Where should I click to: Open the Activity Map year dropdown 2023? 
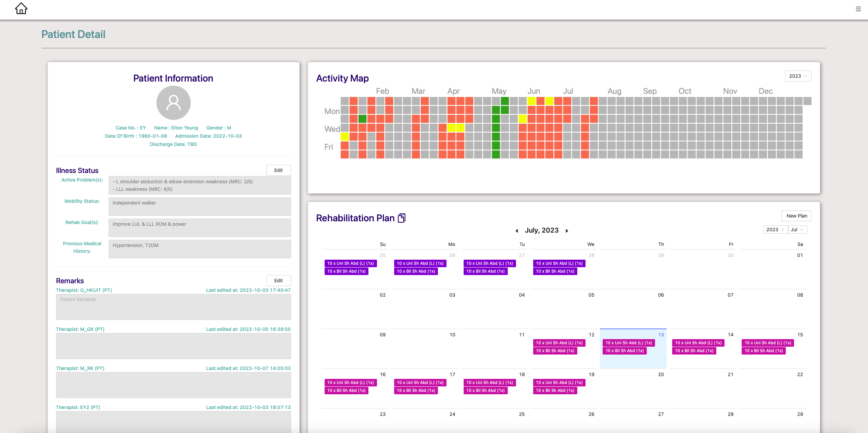[x=798, y=76]
